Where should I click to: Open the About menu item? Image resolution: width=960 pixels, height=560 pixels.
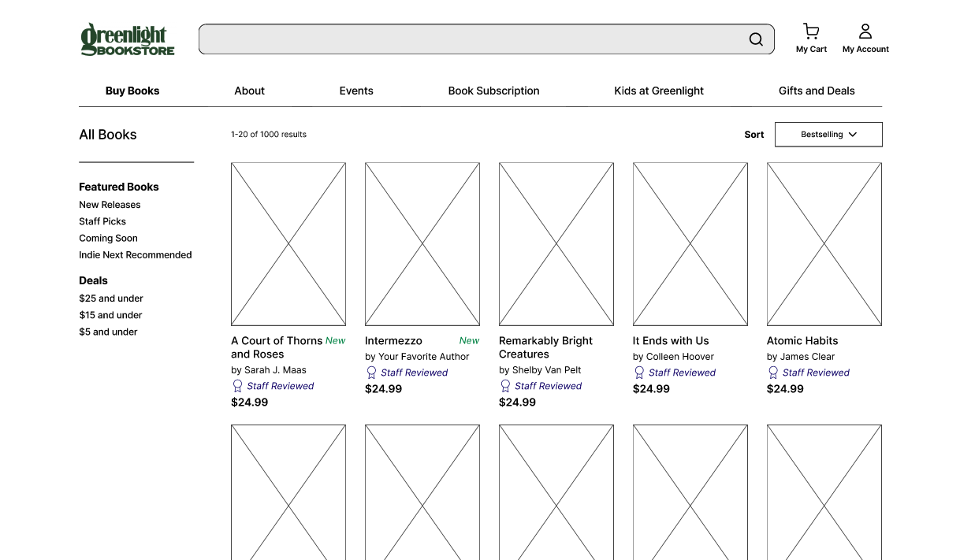point(249,91)
